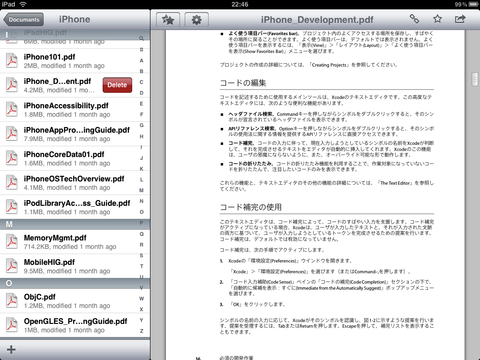The height and width of the screenshot is (360, 480).
Task: Select iPhone_D...ent.pdf row
Action: 75,85
